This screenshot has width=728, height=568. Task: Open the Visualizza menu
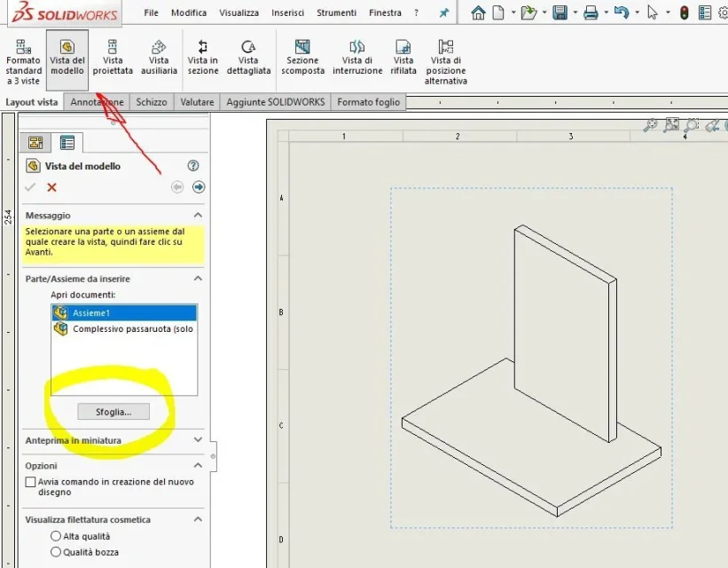pyautogui.click(x=239, y=13)
